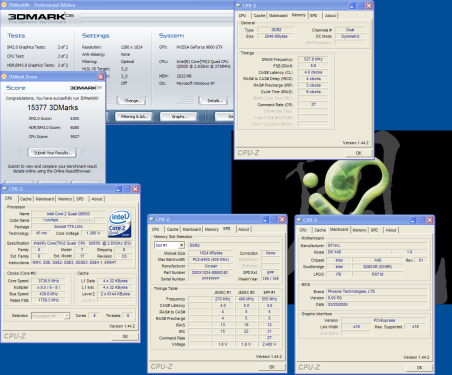Go to About tab in Mainboard window

click(x=391, y=230)
